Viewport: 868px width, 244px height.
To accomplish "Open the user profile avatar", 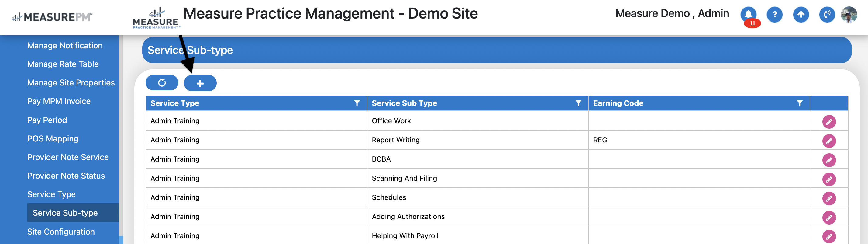I will point(849,15).
